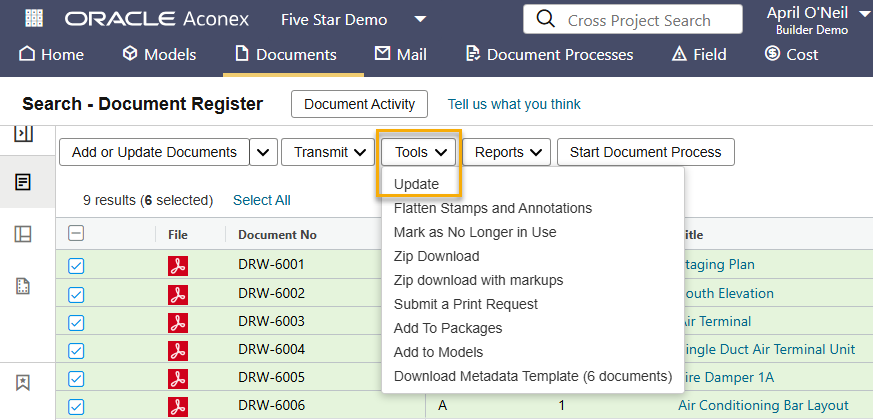Click the Select All link
This screenshot has height=420, width=873.
262,201
